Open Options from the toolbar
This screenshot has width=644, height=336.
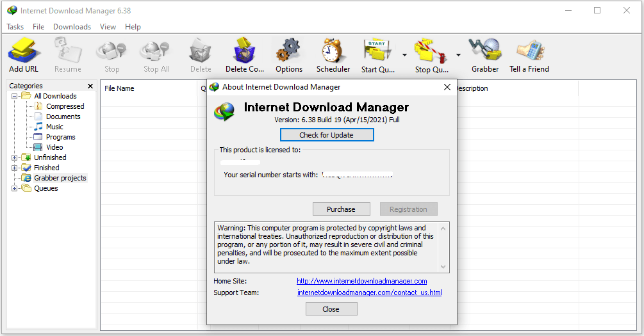click(289, 55)
